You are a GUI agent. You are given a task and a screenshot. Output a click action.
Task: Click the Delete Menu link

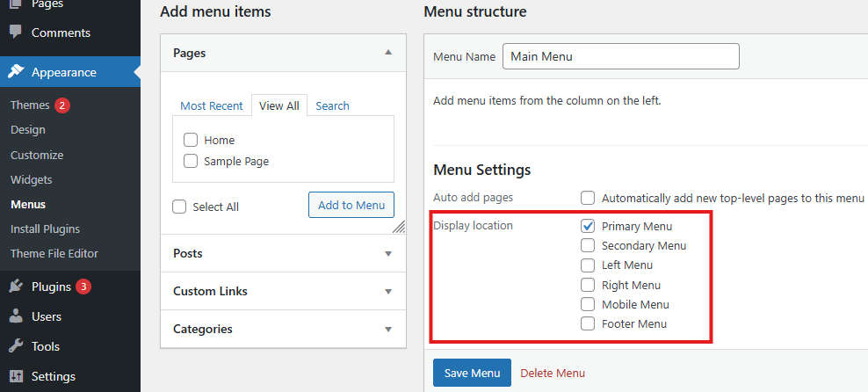[553, 374]
